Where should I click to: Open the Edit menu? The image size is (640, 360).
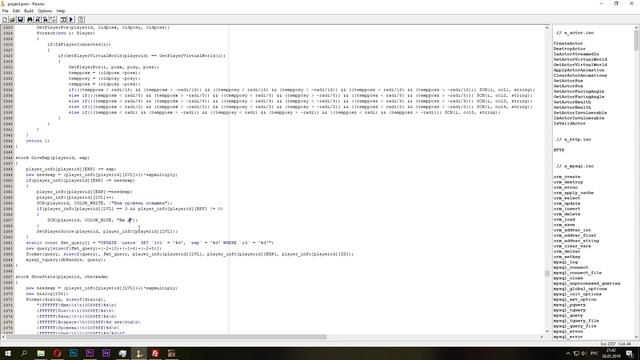tap(16, 11)
